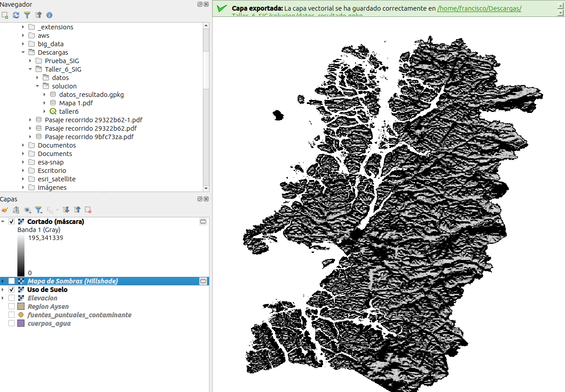Show the Region Aysen layer

click(x=12, y=307)
